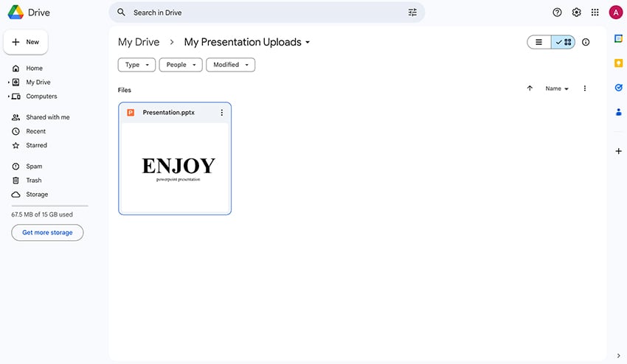Open the advanced search filter options icon
The height and width of the screenshot is (364, 627).
point(412,13)
